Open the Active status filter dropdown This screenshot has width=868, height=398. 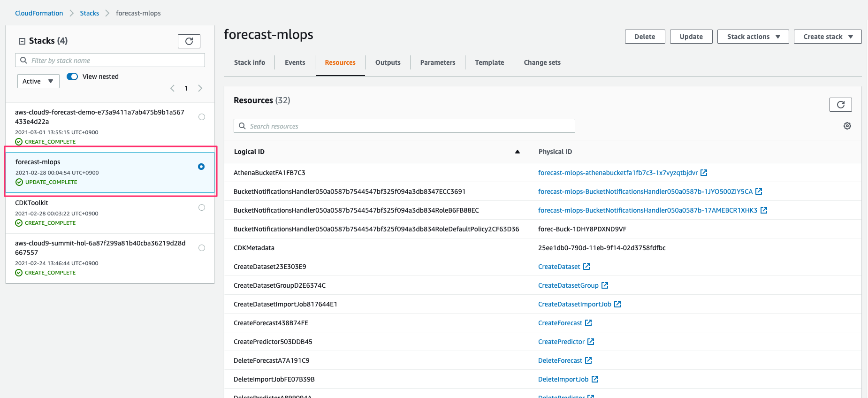pos(38,81)
